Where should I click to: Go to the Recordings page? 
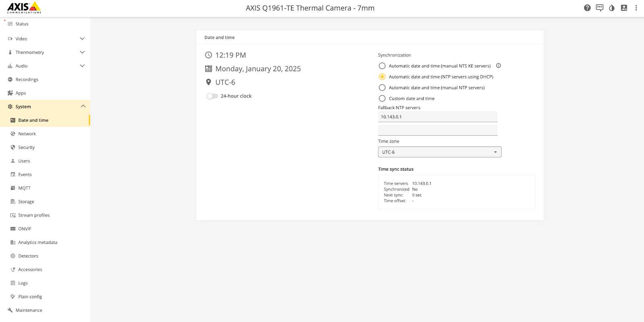point(27,80)
